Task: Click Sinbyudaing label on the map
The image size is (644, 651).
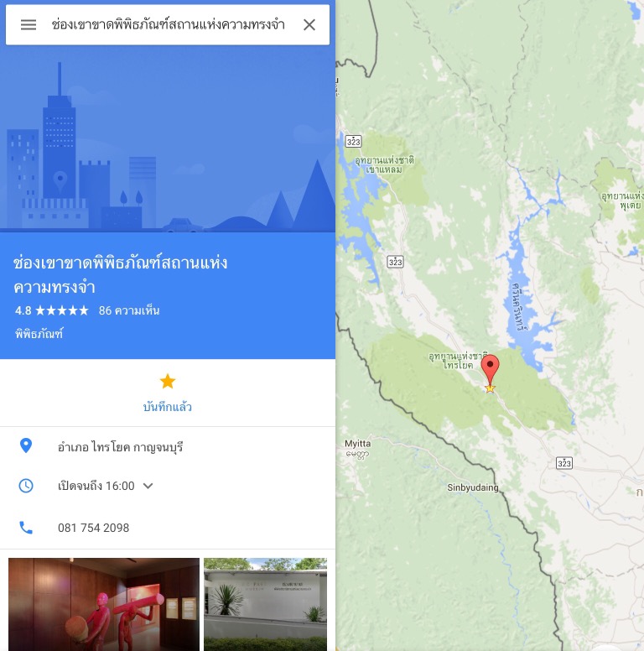Action: pos(473,487)
